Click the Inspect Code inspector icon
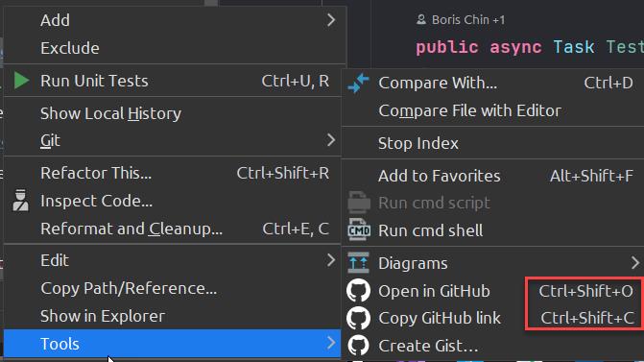 (20, 201)
